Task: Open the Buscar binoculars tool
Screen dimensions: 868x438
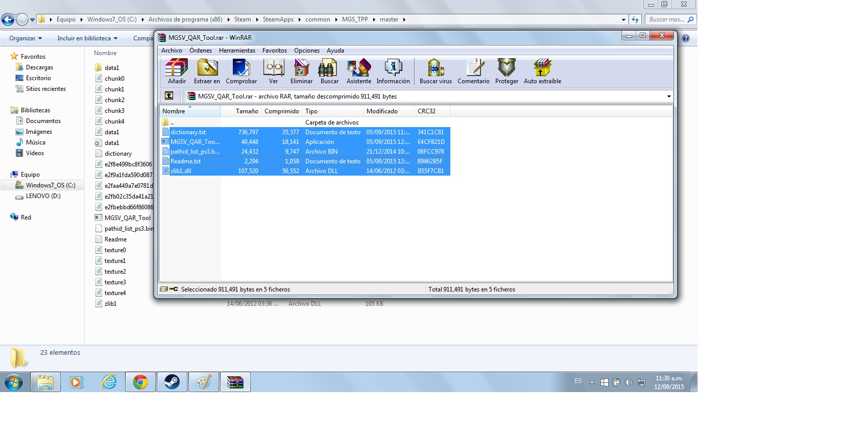Action: 329,71
